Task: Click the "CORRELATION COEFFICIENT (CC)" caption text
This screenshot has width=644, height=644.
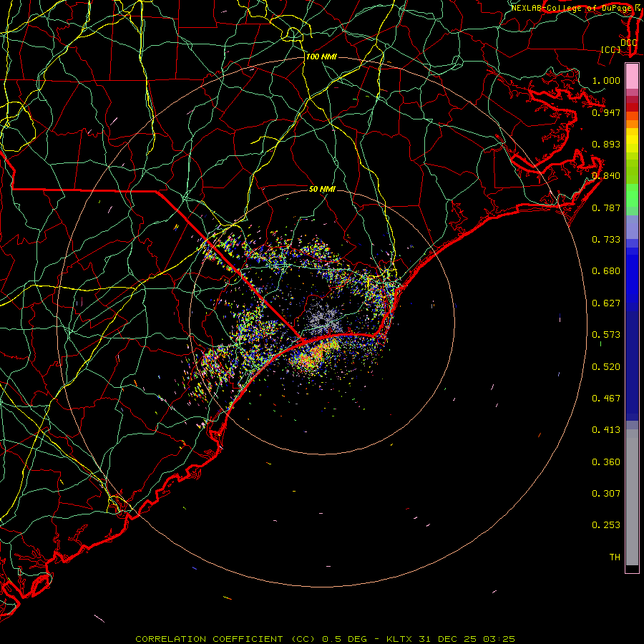Action: (225, 639)
